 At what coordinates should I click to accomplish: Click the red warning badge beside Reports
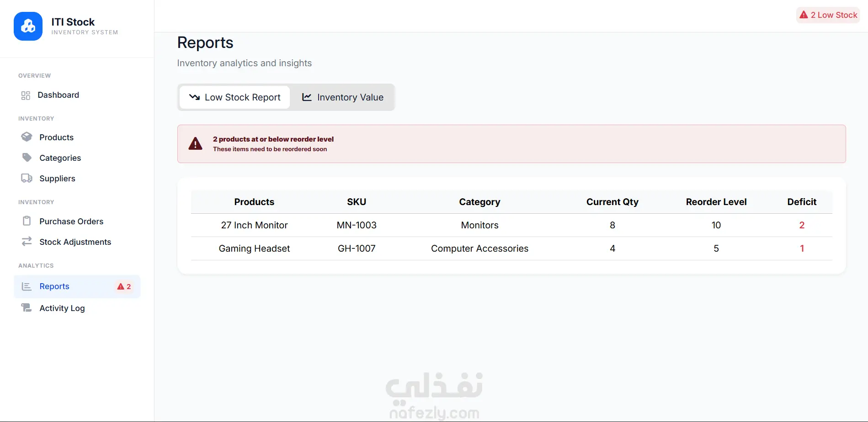click(124, 286)
